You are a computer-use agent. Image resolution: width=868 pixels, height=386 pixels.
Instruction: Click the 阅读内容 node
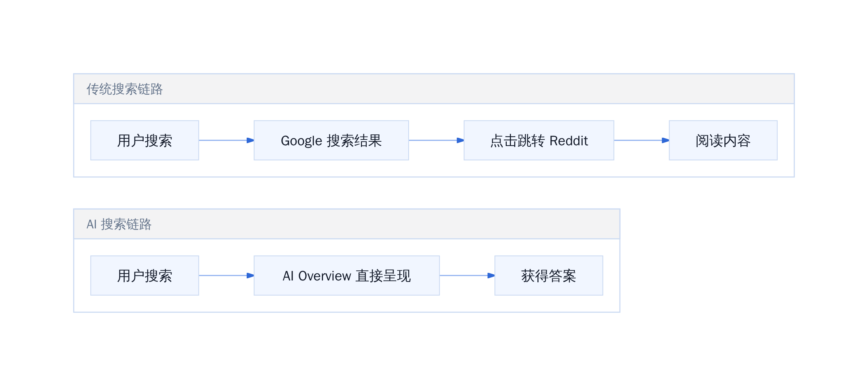click(x=723, y=140)
